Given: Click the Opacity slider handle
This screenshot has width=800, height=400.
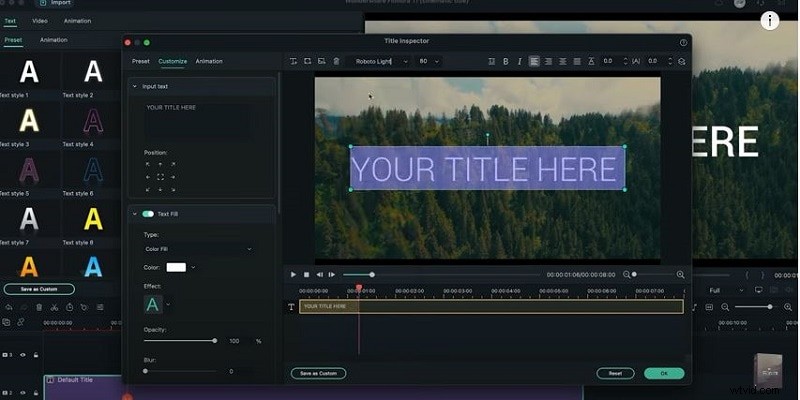Looking at the screenshot, I should 215,340.
